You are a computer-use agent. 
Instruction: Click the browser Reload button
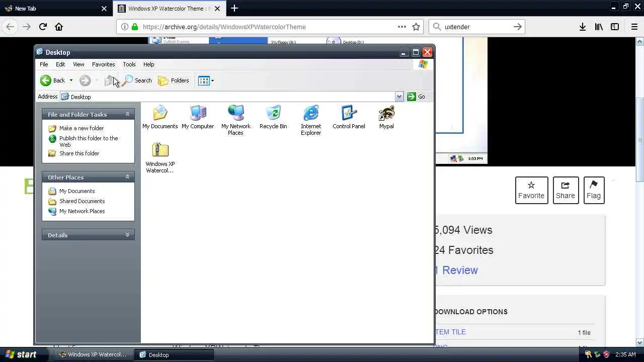[x=43, y=27]
